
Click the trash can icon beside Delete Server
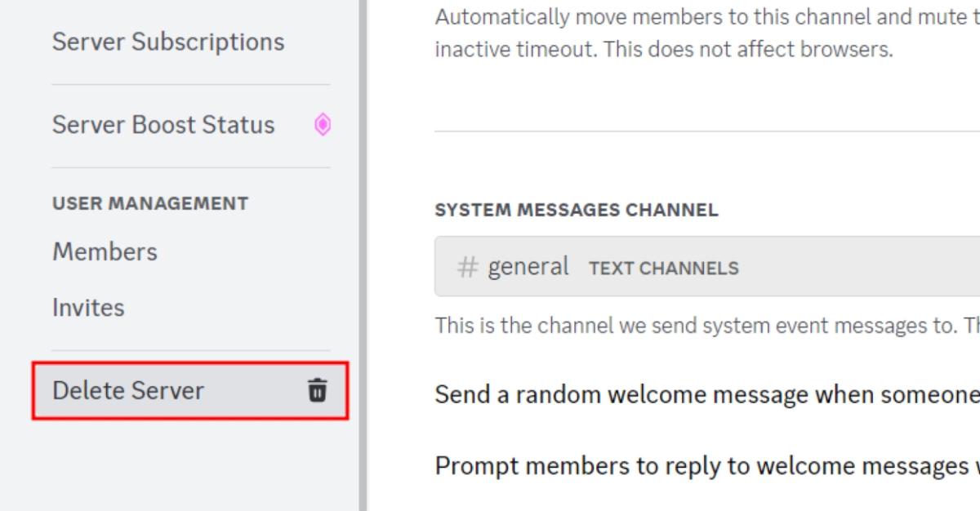pyautogui.click(x=317, y=390)
